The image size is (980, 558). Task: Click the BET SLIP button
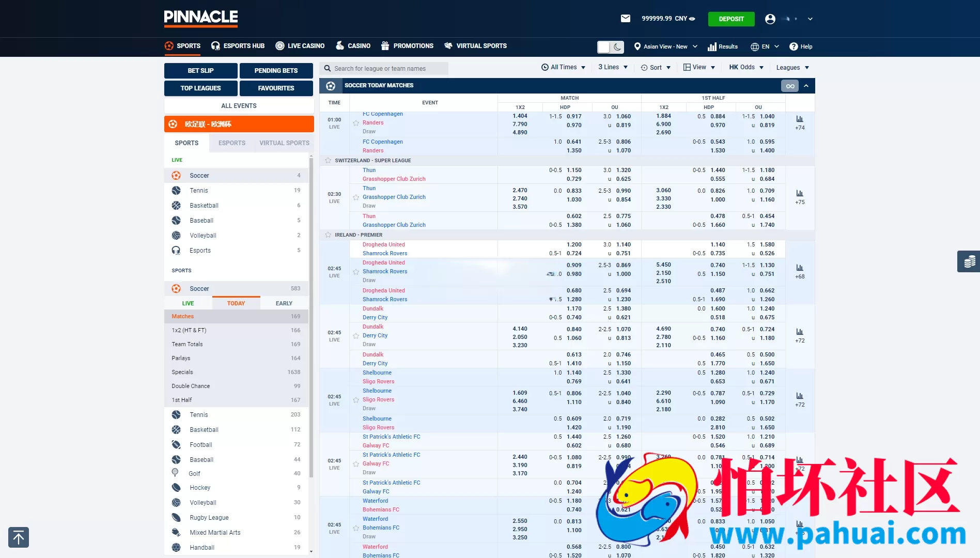[201, 71]
